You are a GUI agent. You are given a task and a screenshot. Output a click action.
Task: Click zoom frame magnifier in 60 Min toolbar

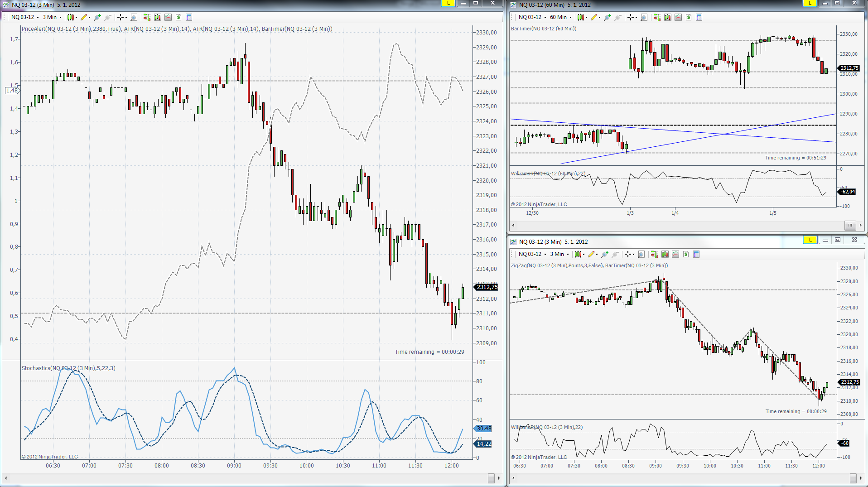644,17
